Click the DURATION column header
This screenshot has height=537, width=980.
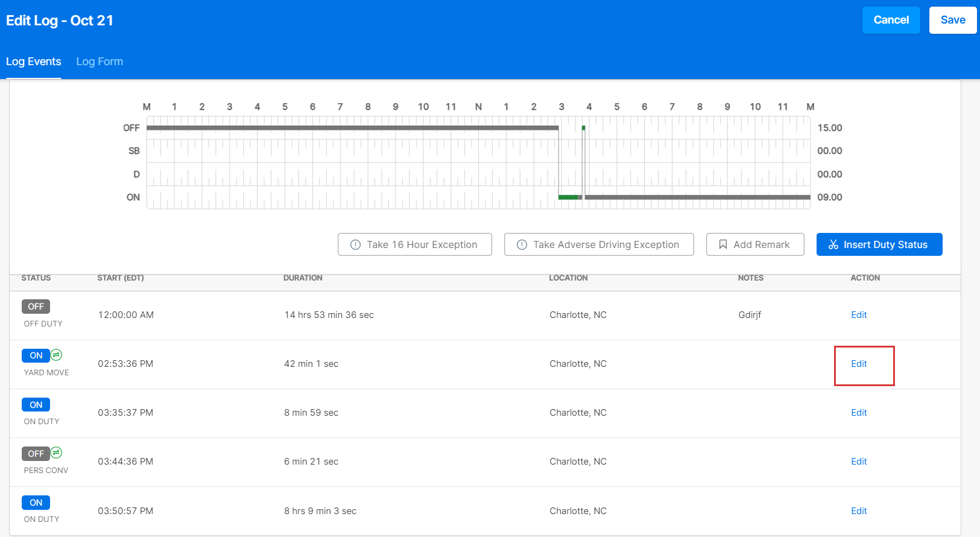303,278
